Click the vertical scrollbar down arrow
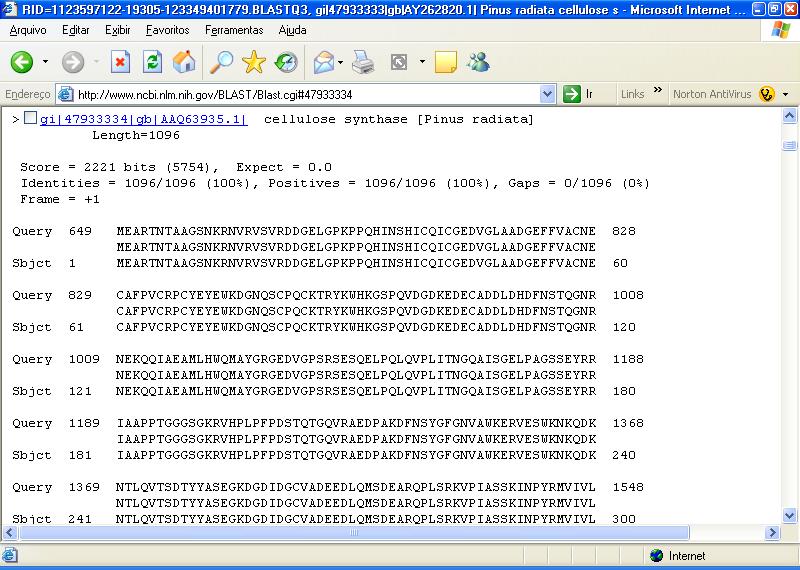Viewport: 800px width, 570px height. pos(789,515)
